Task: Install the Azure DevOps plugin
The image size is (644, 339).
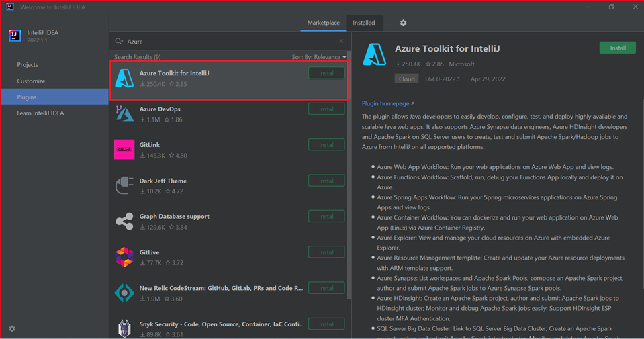Action: tap(326, 109)
